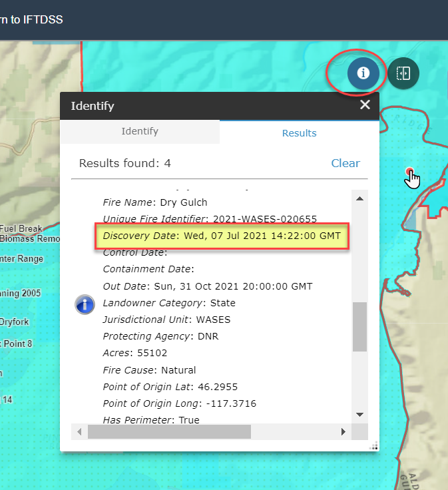Select the Control Date row
This screenshot has width=448, height=490.
click(x=135, y=252)
